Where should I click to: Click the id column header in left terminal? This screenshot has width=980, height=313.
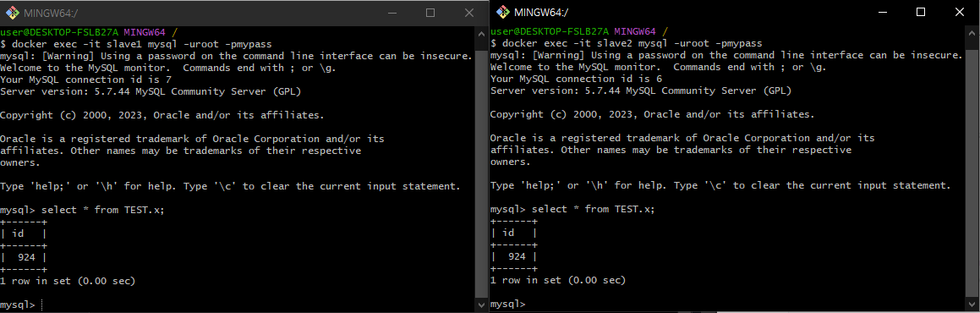coord(17,233)
